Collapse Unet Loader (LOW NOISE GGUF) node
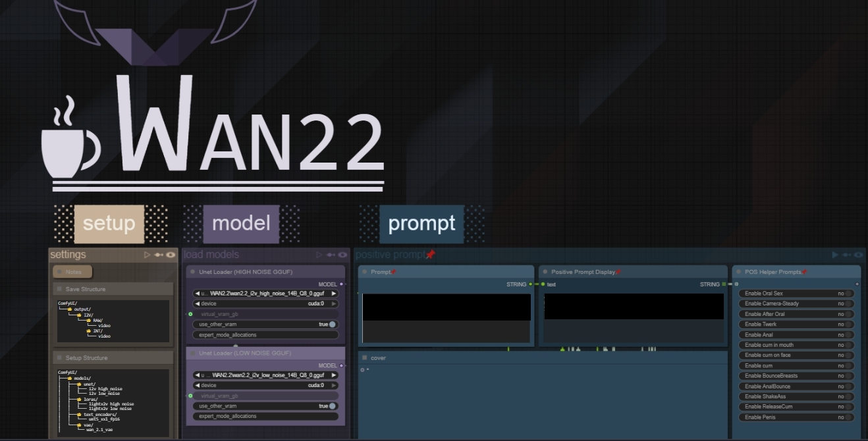This screenshot has height=441, width=868. coord(192,353)
